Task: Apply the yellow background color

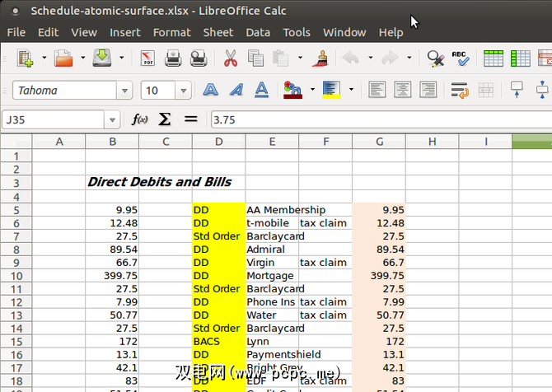Action: [x=332, y=90]
